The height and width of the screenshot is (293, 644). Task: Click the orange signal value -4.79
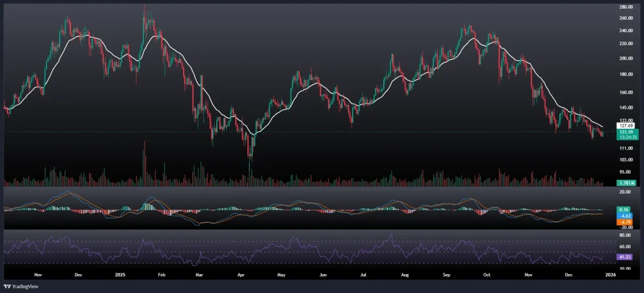625,222
